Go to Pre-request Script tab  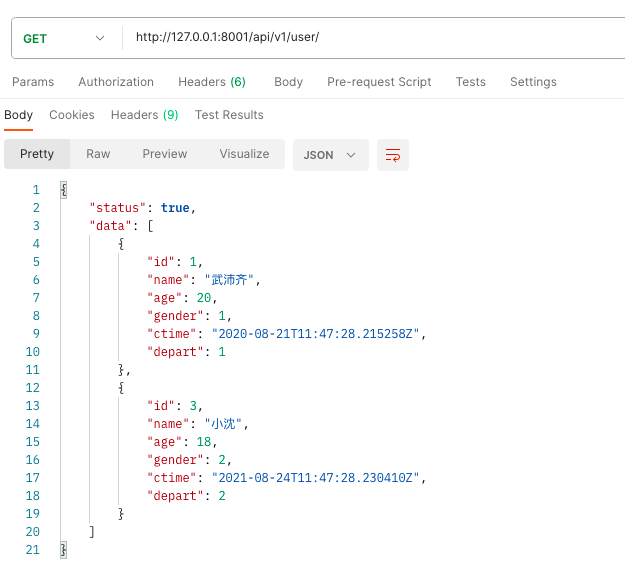pyautogui.click(x=379, y=82)
